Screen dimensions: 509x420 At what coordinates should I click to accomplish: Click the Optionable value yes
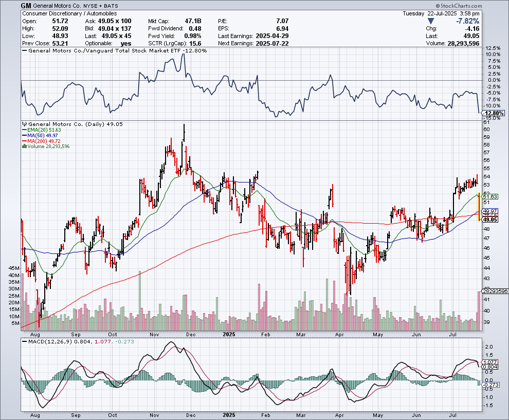125,44
